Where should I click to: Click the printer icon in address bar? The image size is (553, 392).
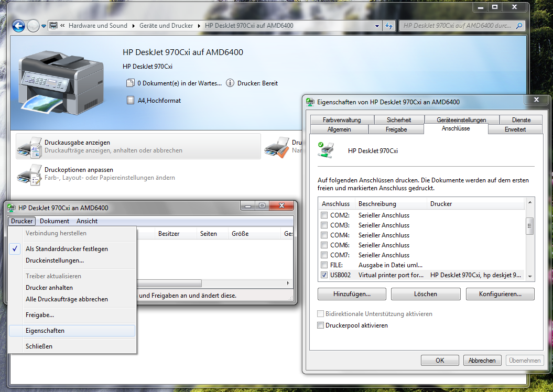[x=53, y=26]
